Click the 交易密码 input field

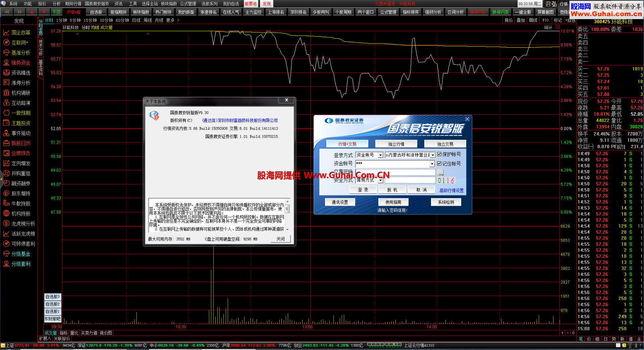[x=395, y=172]
